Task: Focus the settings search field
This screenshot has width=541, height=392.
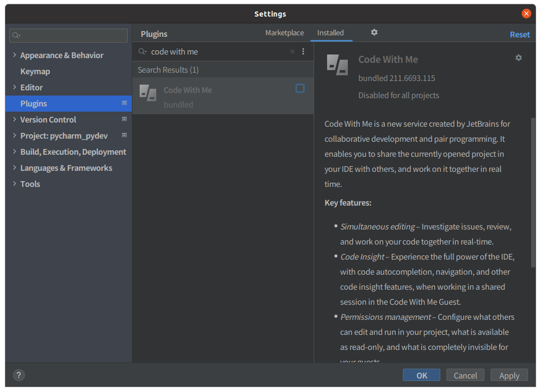Action: (x=69, y=35)
